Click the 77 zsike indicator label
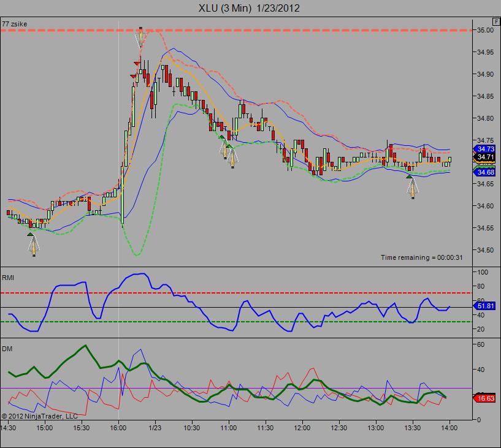501x448 pixels. 14,24
